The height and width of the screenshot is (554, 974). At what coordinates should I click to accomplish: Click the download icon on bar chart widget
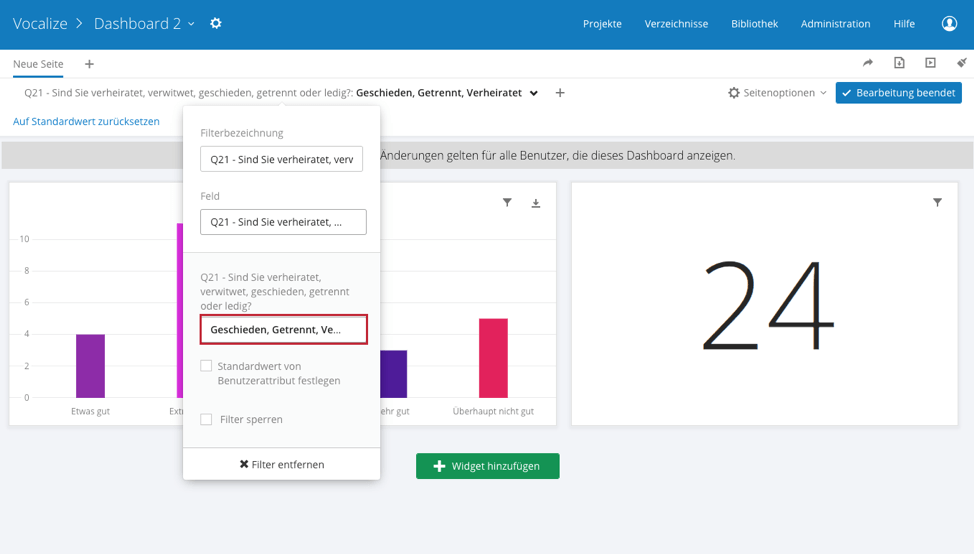tap(536, 203)
